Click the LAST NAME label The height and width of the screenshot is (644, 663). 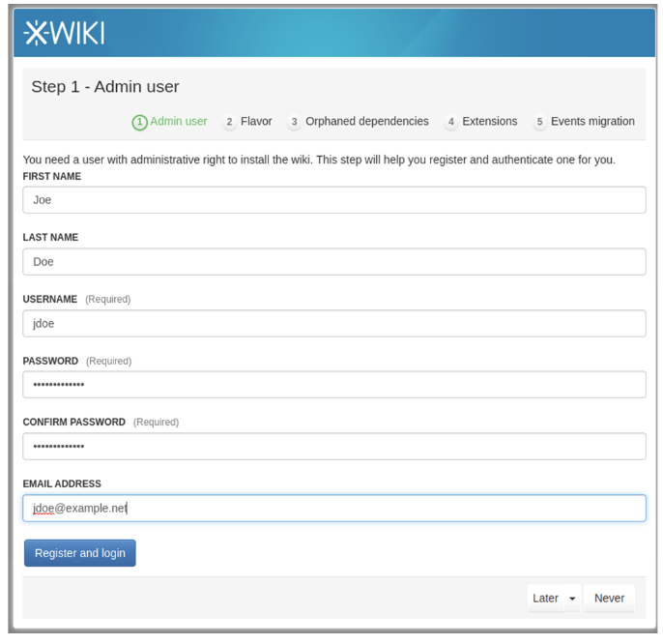(x=50, y=237)
